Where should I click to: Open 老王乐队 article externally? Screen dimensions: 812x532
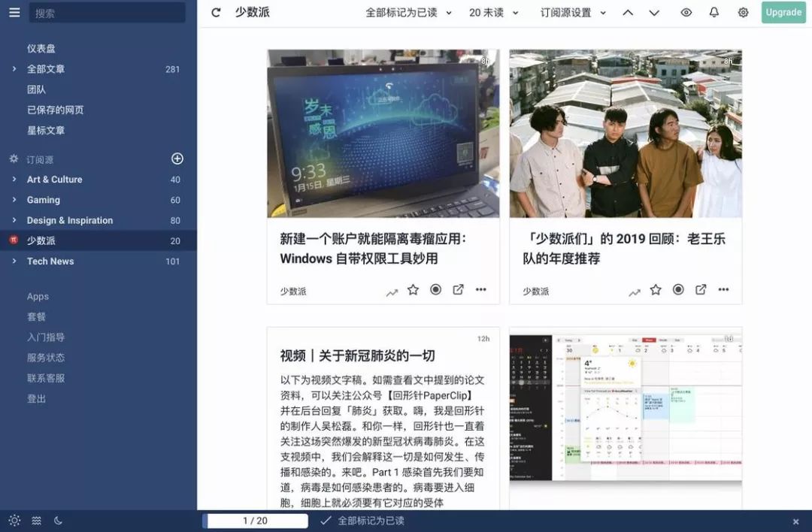(701, 290)
